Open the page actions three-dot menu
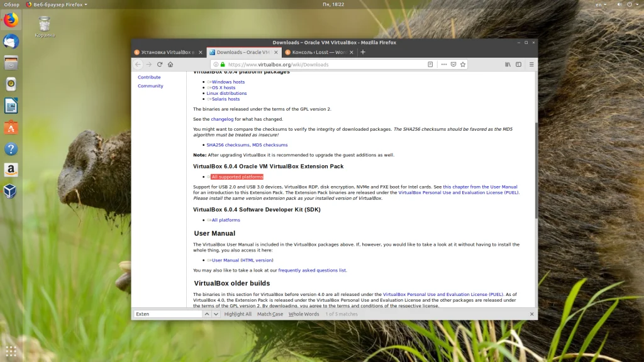Viewport: 644px width, 362px height. pyautogui.click(x=443, y=64)
